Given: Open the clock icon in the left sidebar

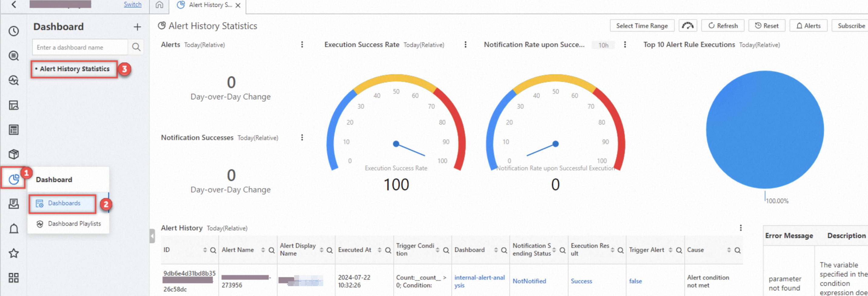Looking at the screenshot, I should click(14, 31).
